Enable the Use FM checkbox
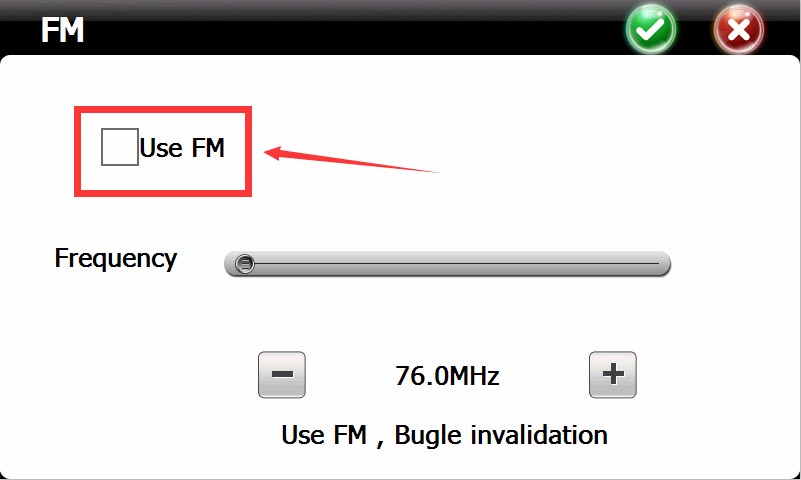The width and height of the screenshot is (801, 480). (120, 147)
